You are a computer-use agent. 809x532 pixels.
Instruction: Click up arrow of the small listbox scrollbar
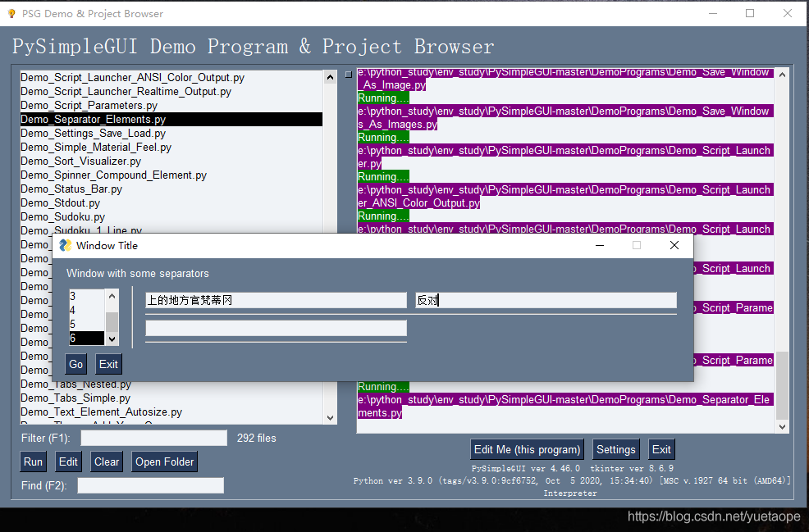click(112, 296)
